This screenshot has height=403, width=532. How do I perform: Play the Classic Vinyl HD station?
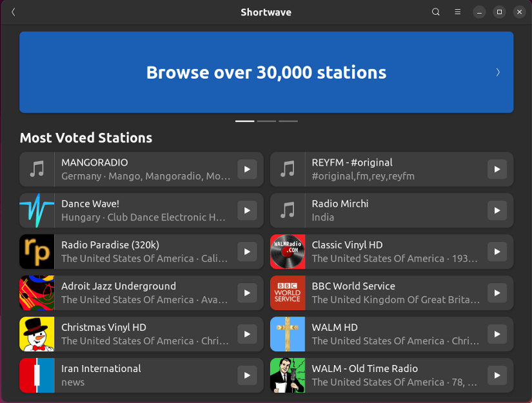click(497, 251)
